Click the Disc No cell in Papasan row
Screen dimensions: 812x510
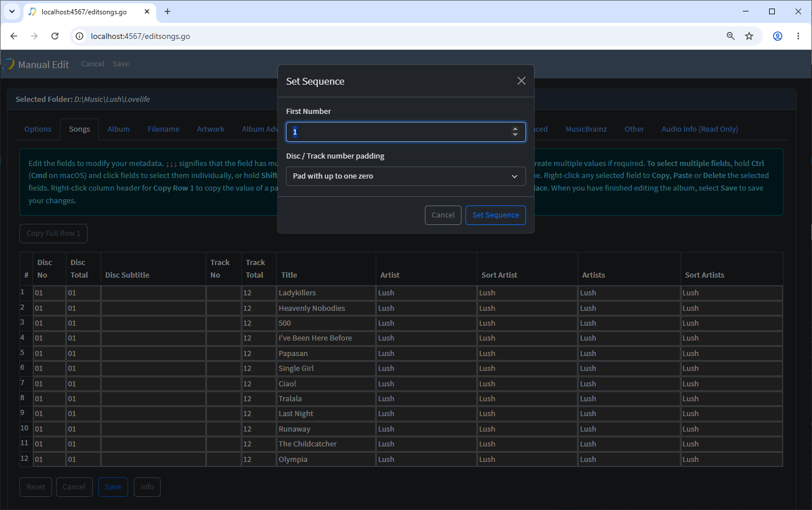pos(50,354)
